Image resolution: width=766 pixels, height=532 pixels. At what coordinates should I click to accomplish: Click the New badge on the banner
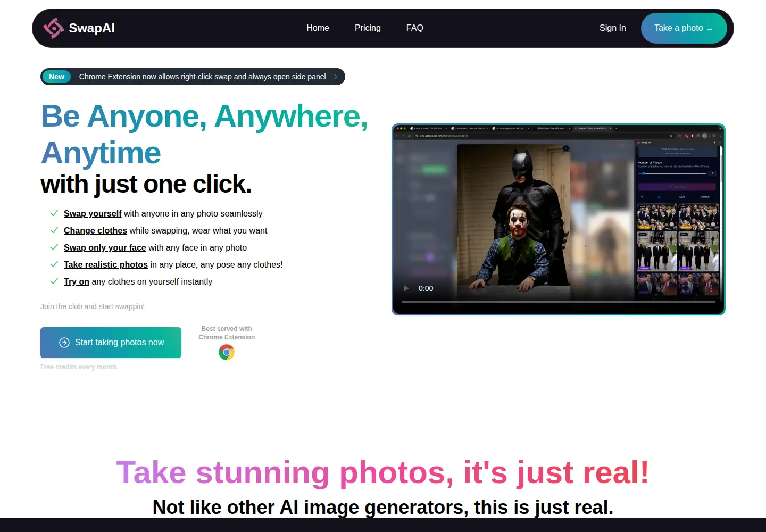pos(56,77)
